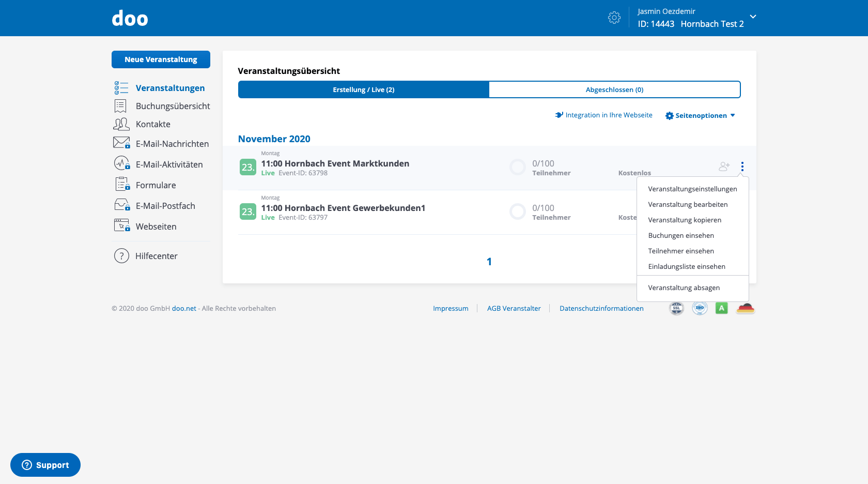
Task: Click the Jasmin Oezdemir user name
Action: pos(667,11)
